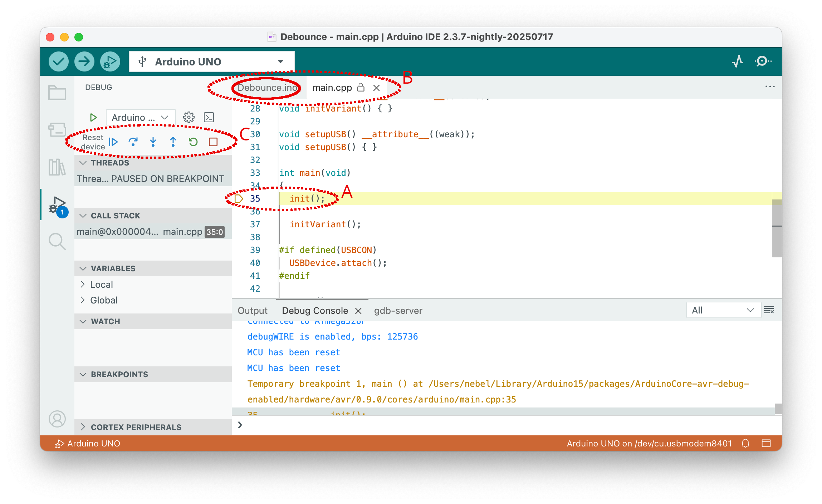Click the debug Step Over icon
The width and height of the screenshot is (822, 504).
[133, 142]
